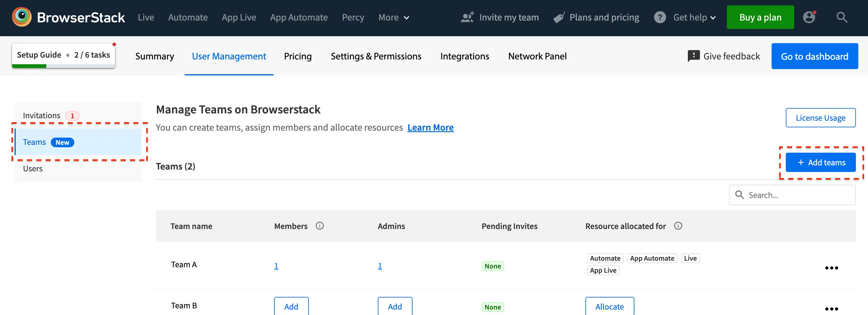Open the Setup Guide tasks panel
This screenshot has height=315, width=868.
[x=63, y=55]
